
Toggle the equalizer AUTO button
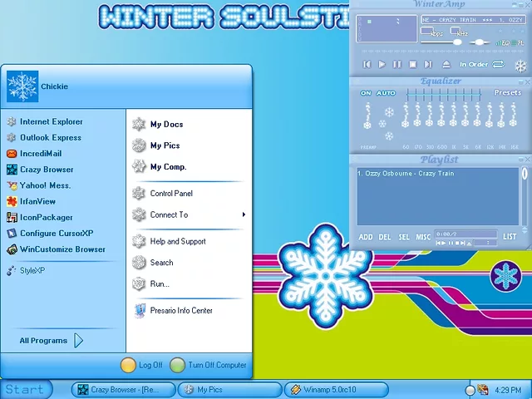(386, 93)
